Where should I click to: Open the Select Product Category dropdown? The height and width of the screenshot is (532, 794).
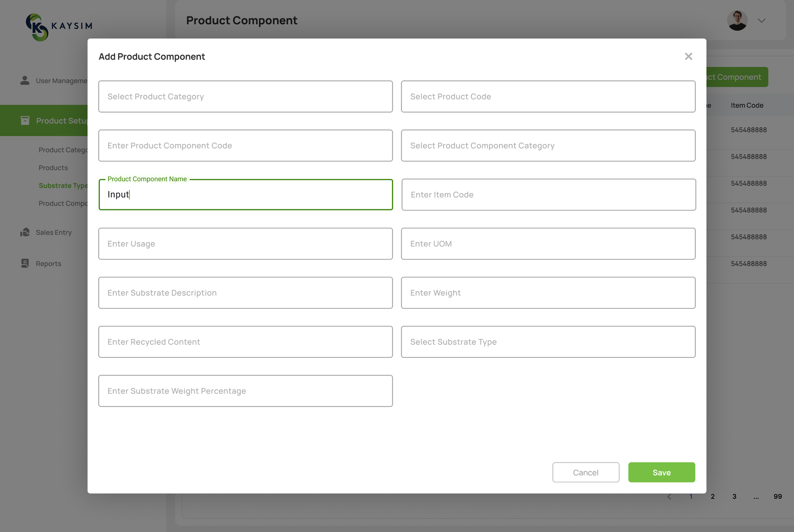tap(245, 97)
